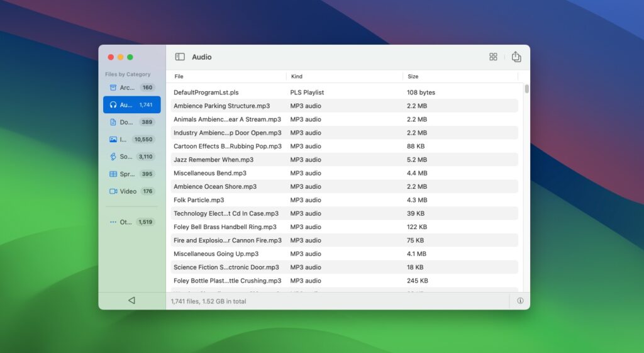The image size is (644, 353).
Task: Click the 39 KB size cell
Action: [416, 213]
